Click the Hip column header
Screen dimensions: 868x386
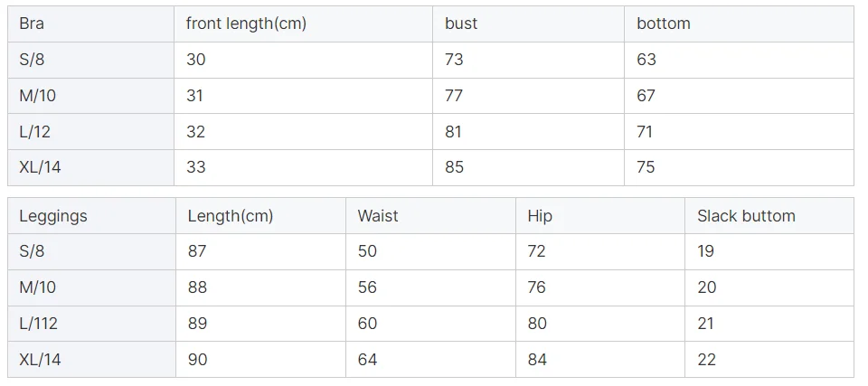click(x=540, y=216)
